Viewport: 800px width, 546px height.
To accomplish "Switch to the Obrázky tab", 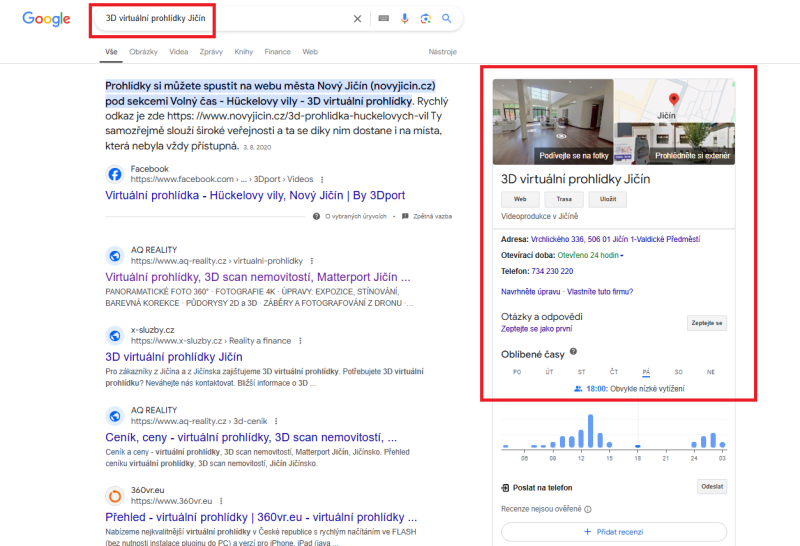I will (x=143, y=52).
